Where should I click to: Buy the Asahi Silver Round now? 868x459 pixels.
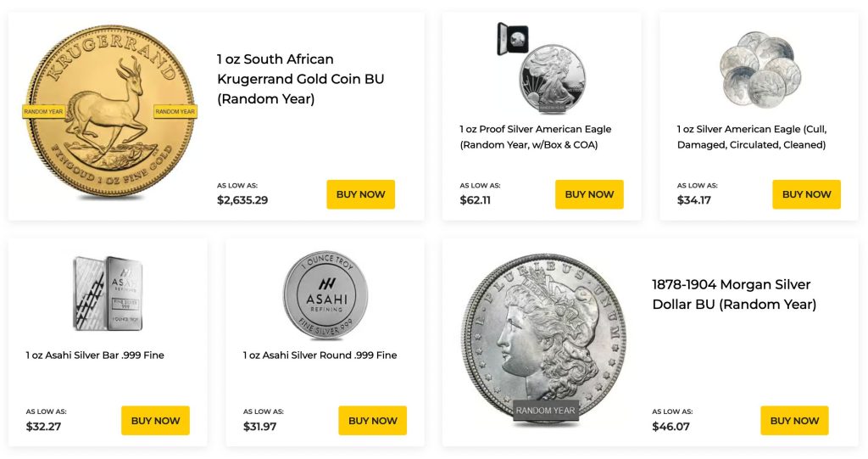click(372, 421)
